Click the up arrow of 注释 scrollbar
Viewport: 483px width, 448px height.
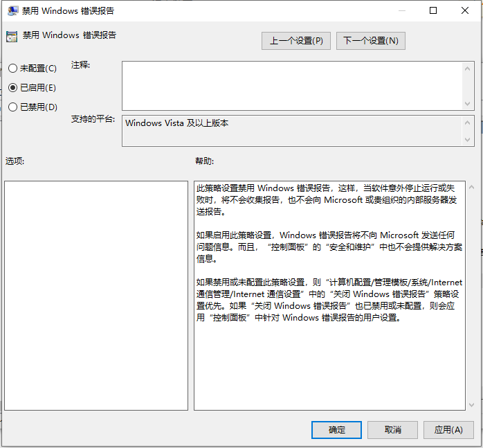click(x=467, y=69)
